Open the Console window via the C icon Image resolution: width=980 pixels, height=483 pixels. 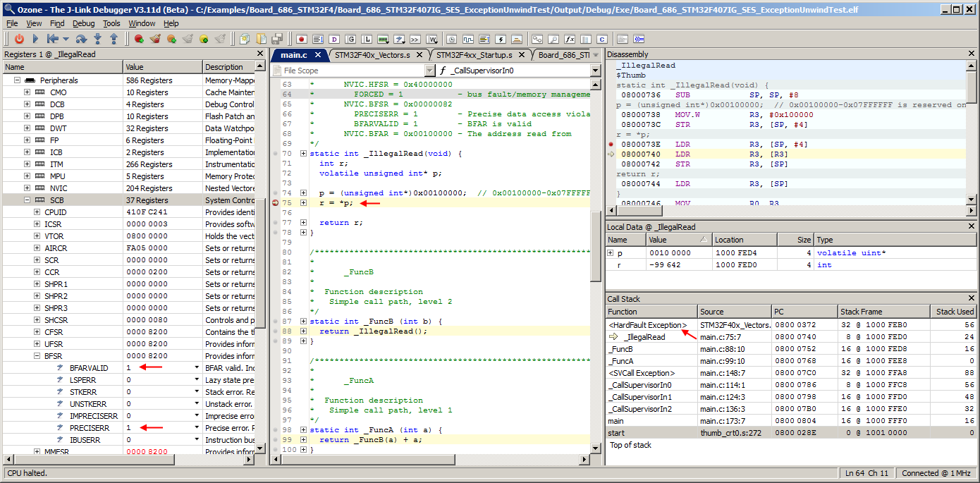coord(603,39)
